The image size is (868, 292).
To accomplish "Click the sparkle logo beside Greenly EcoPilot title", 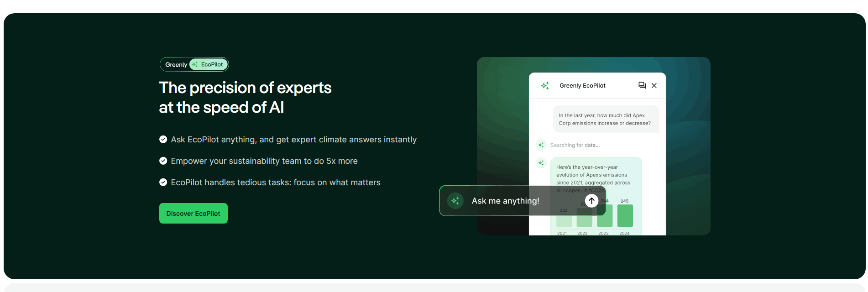I will pos(545,85).
